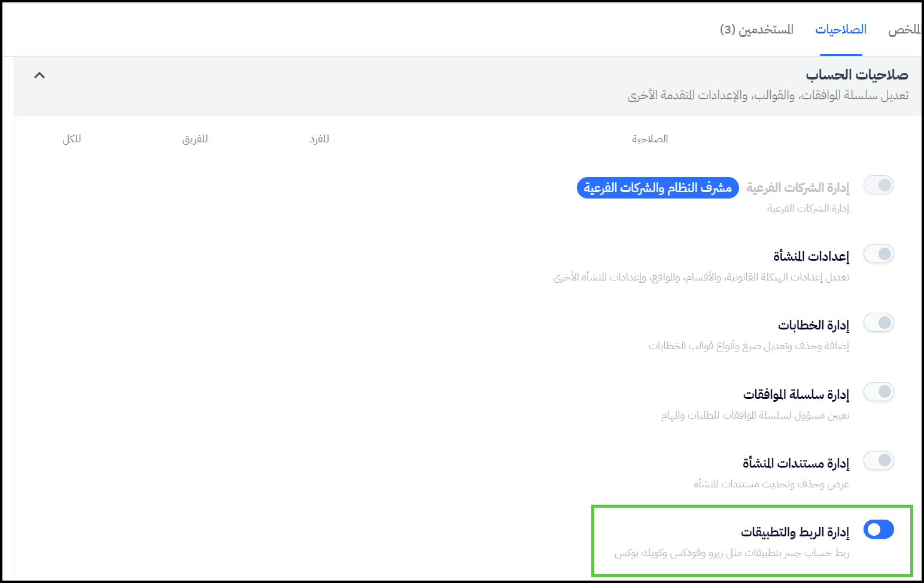Click the إدارة الخطابات permission title
The height and width of the screenshot is (583, 924).
(813, 325)
